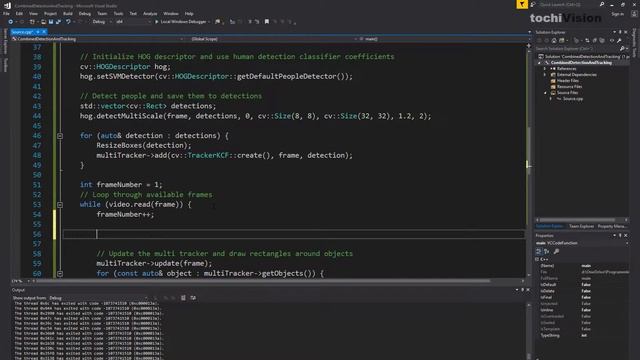Open the Build menu
The image size is (640, 360).
click(x=68, y=13)
